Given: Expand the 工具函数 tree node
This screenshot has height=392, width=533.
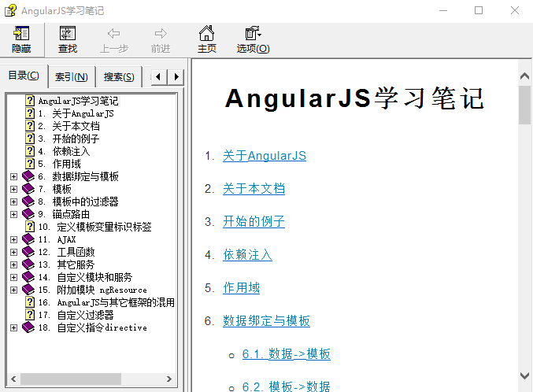Looking at the screenshot, I should coord(13,252).
